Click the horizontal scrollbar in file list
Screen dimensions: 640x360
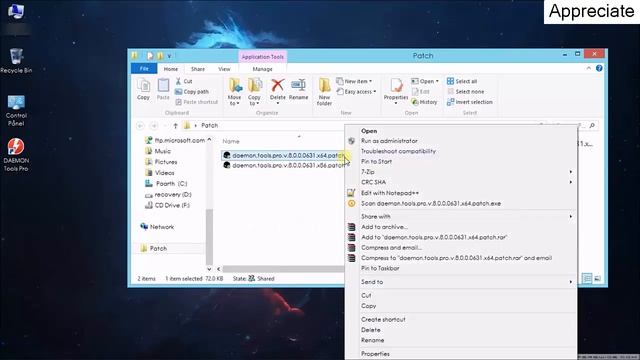(x=283, y=269)
